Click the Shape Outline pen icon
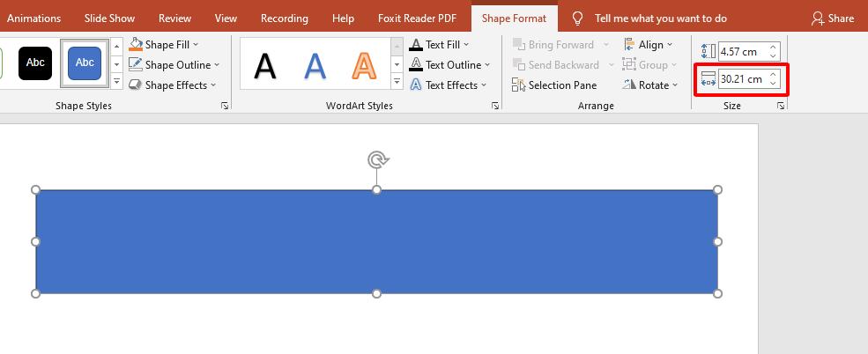 tap(136, 65)
